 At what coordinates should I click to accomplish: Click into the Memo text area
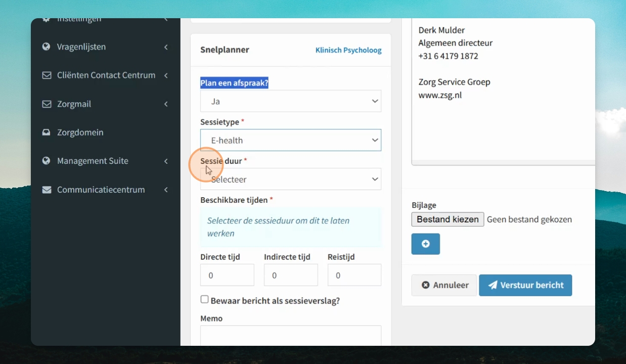[x=291, y=336]
